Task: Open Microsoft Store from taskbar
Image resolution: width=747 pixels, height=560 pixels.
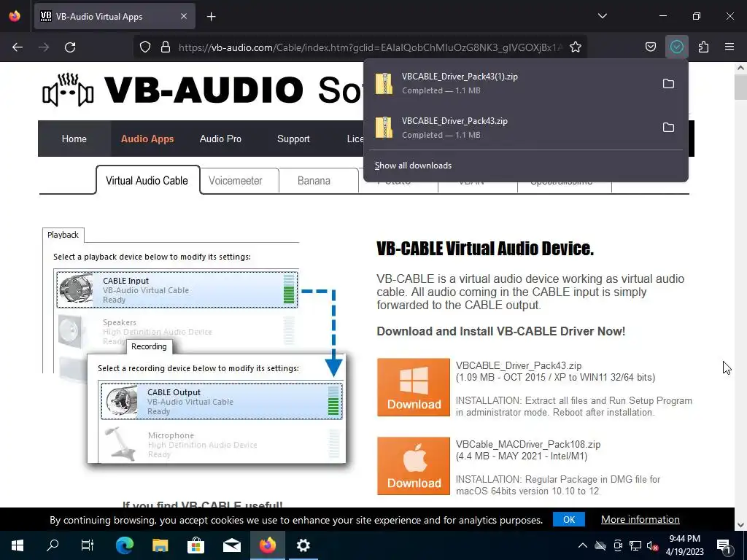Action: (196, 545)
